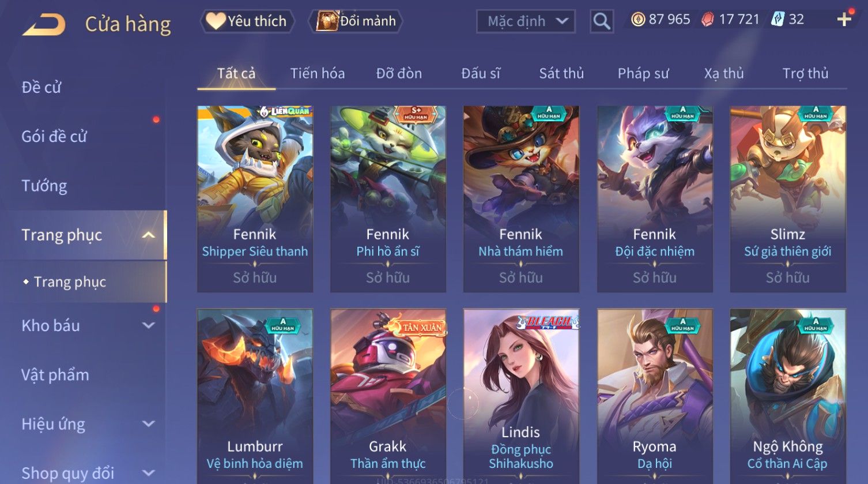Switch to the Pháp sư tab
The width and height of the screenshot is (868, 484).
643,73
